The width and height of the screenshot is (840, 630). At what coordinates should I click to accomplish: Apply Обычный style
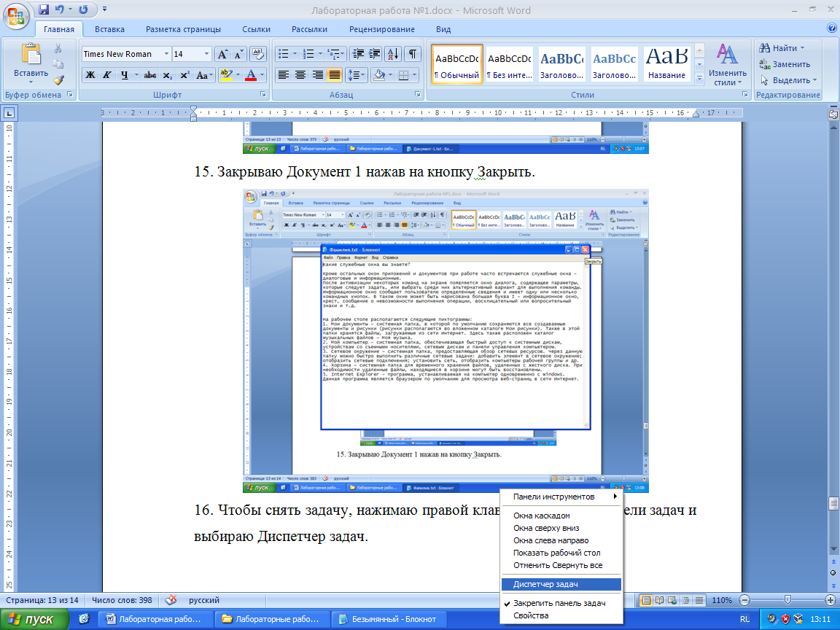pyautogui.click(x=457, y=64)
